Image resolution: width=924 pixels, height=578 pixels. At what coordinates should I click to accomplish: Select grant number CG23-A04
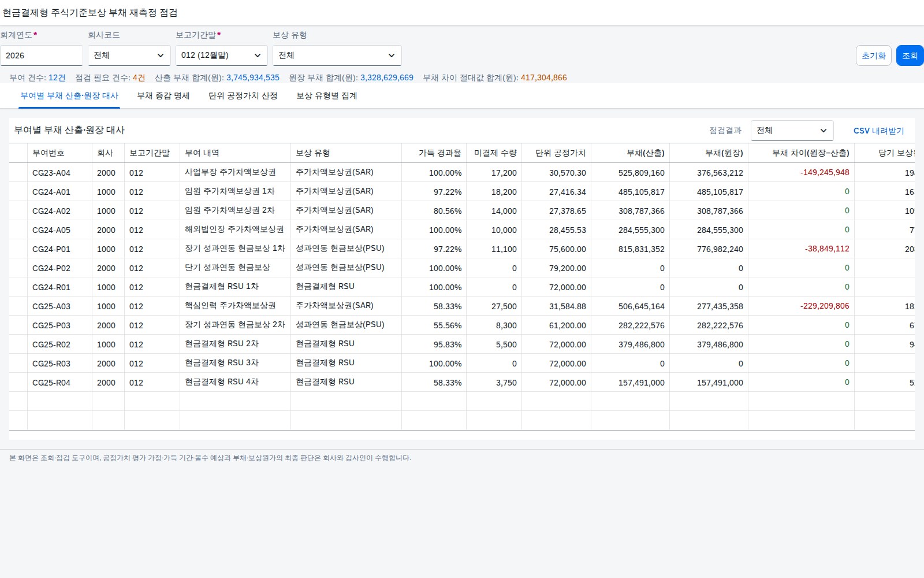pos(51,173)
